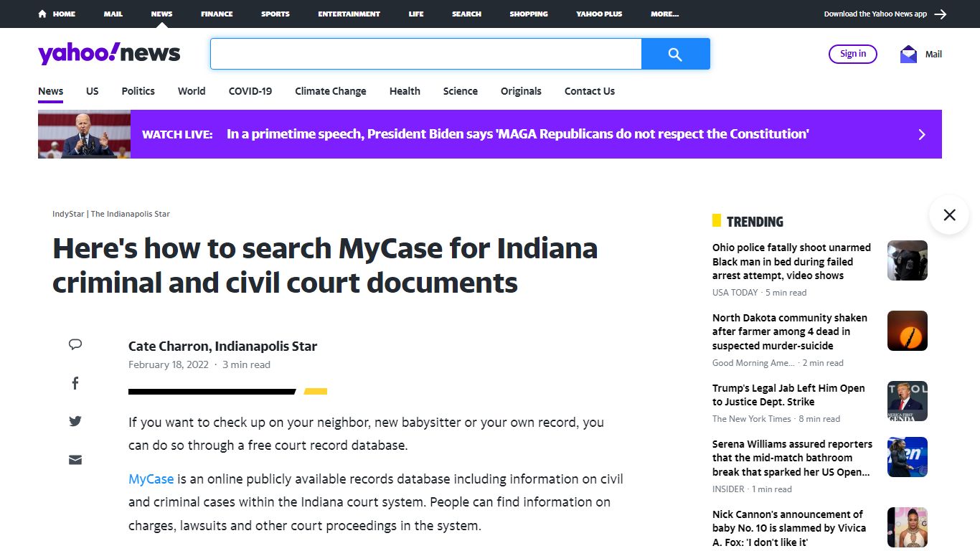Click Trump story thumbnail
980x551 pixels.
click(908, 401)
